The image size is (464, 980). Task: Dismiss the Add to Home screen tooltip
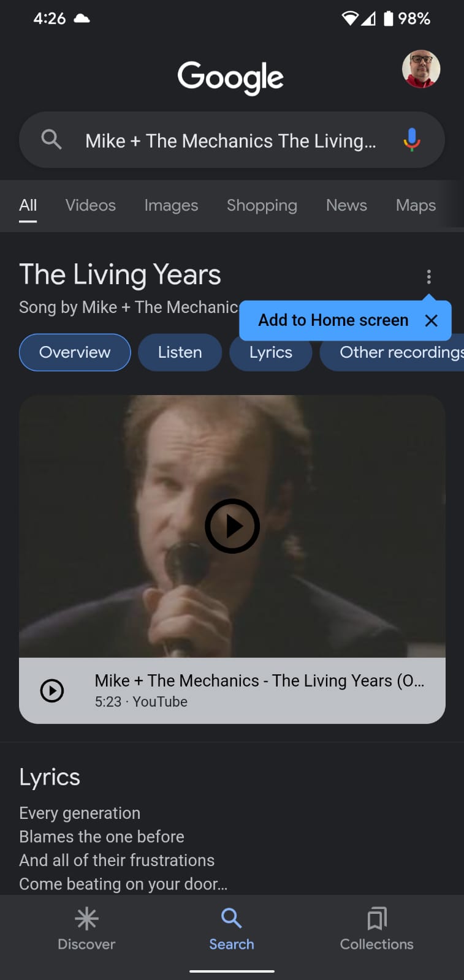tap(432, 320)
